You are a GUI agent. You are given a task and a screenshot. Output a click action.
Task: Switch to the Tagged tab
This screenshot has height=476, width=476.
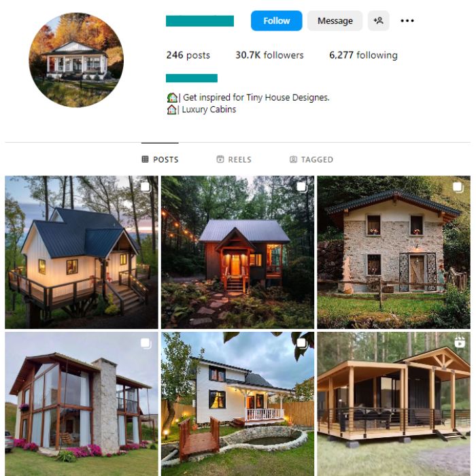pos(311,159)
